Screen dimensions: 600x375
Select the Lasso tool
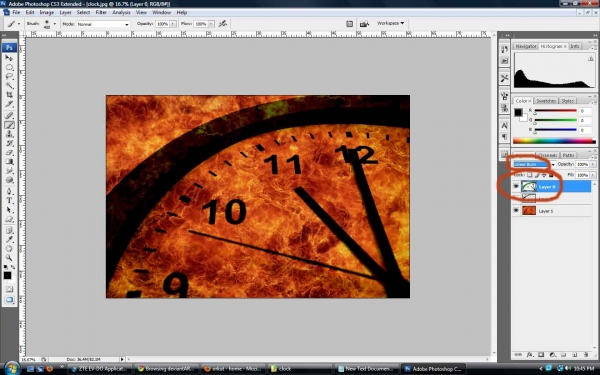[9, 77]
